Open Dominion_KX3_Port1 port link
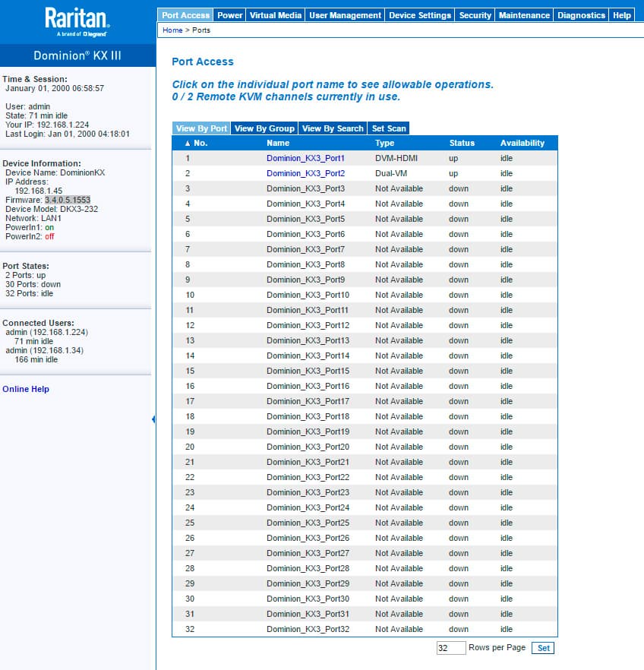The height and width of the screenshot is (670, 644). (x=305, y=158)
